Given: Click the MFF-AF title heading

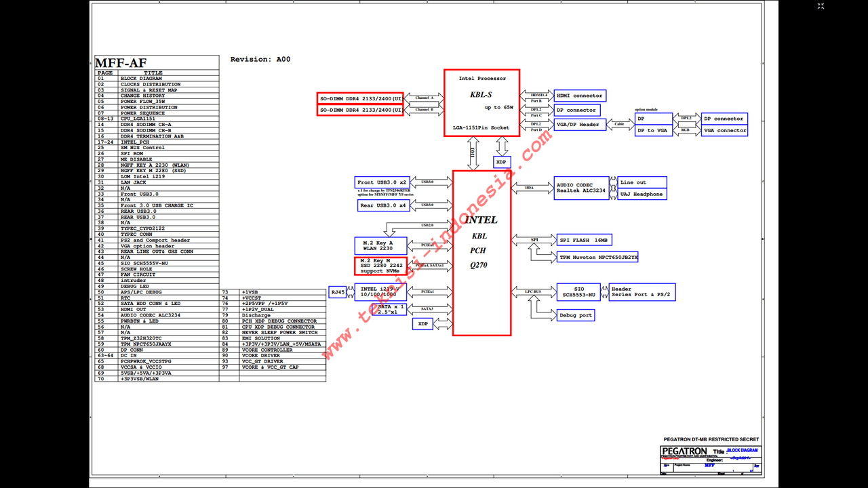Looking at the screenshot, I should (x=121, y=62).
